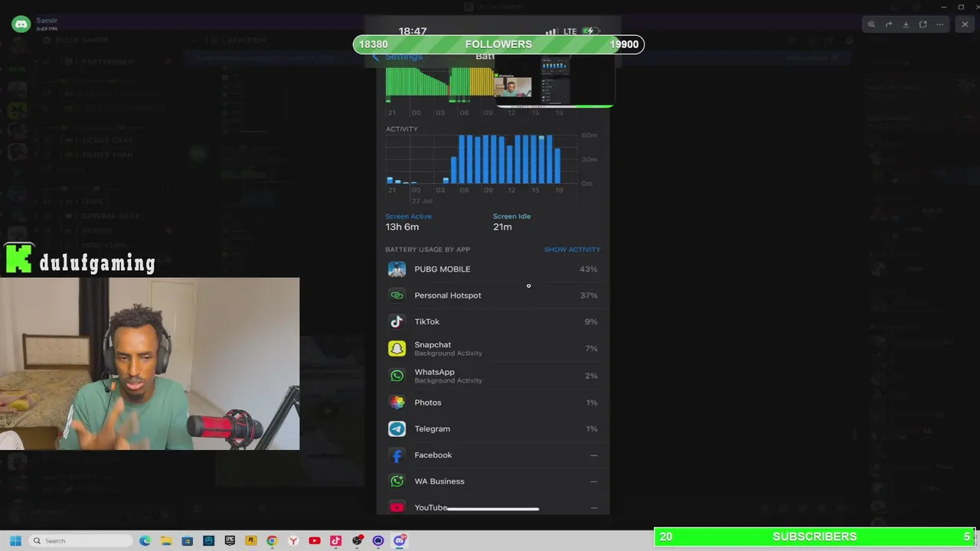Click the iPhone home indicator bar

492,508
